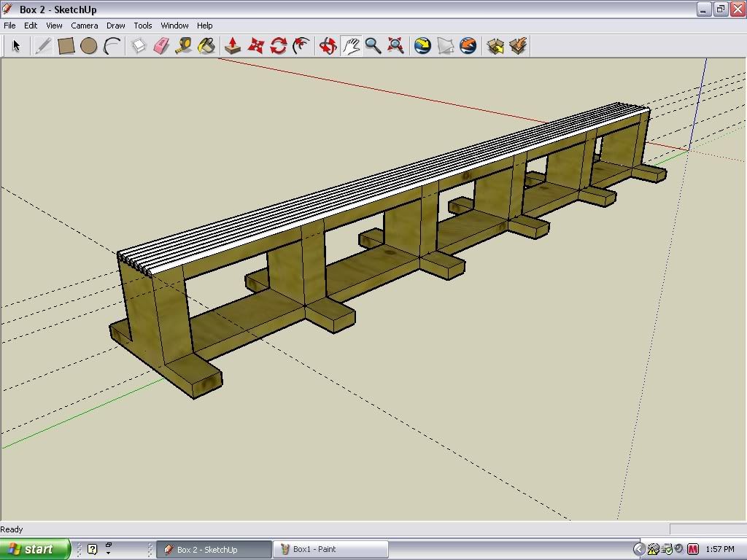Select the Move tool
The image size is (747, 560).
pyautogui.click(x=255, y=46)
